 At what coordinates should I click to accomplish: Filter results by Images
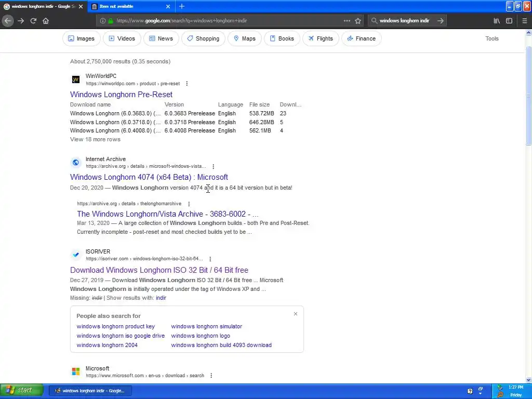click(82, 38)
